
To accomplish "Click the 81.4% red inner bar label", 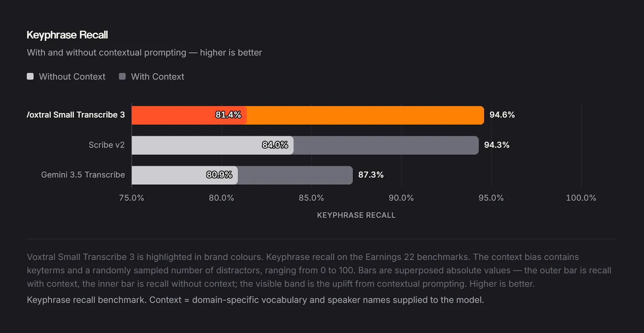I will click(228, 115).
